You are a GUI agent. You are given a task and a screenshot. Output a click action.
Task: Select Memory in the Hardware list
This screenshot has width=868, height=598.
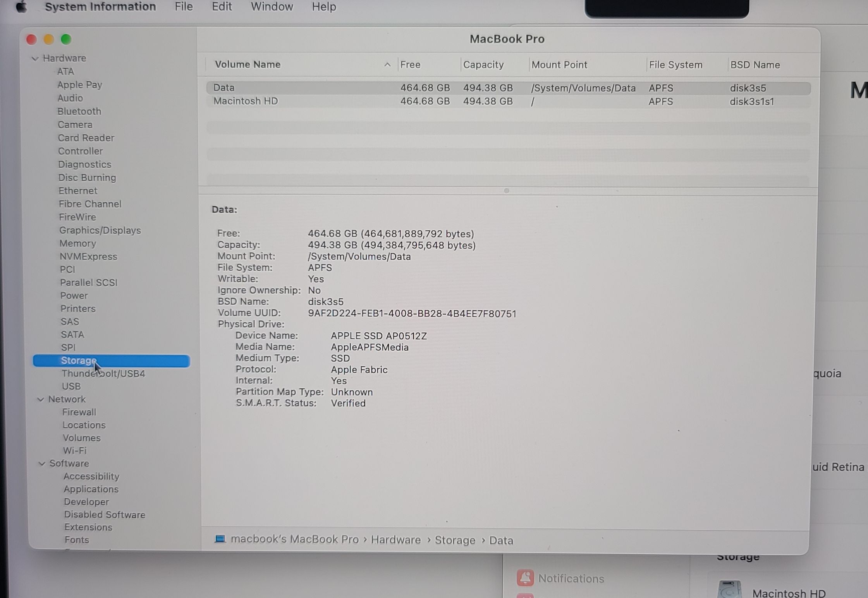pos(77,243)
